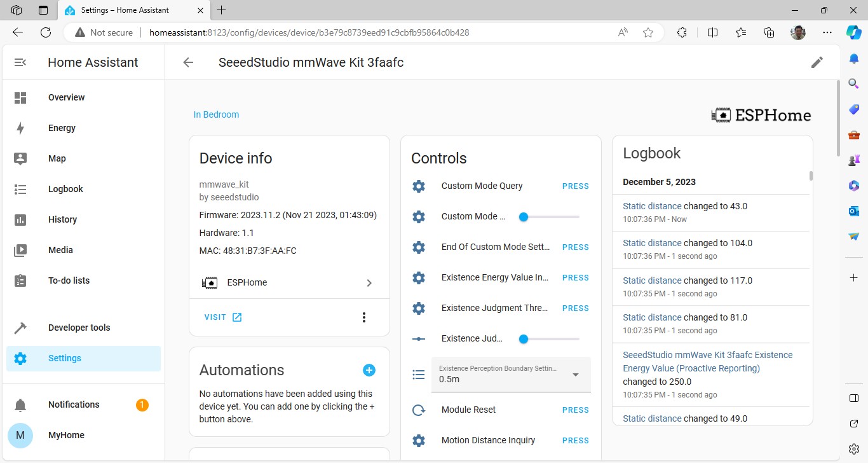Viewport: 868px width, 463px height.
Task: Open Outlook in the Edge sidebar
Action: click(x=853, y=211)
